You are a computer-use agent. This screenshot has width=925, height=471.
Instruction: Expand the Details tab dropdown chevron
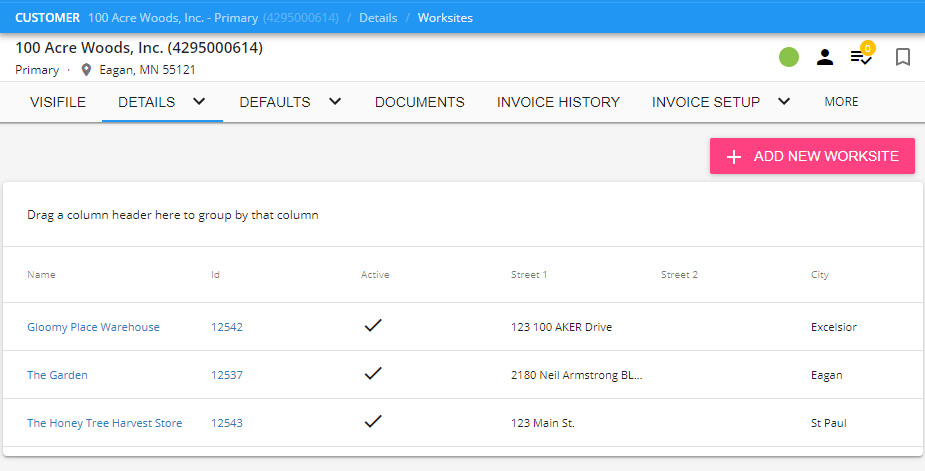(199, 101)
